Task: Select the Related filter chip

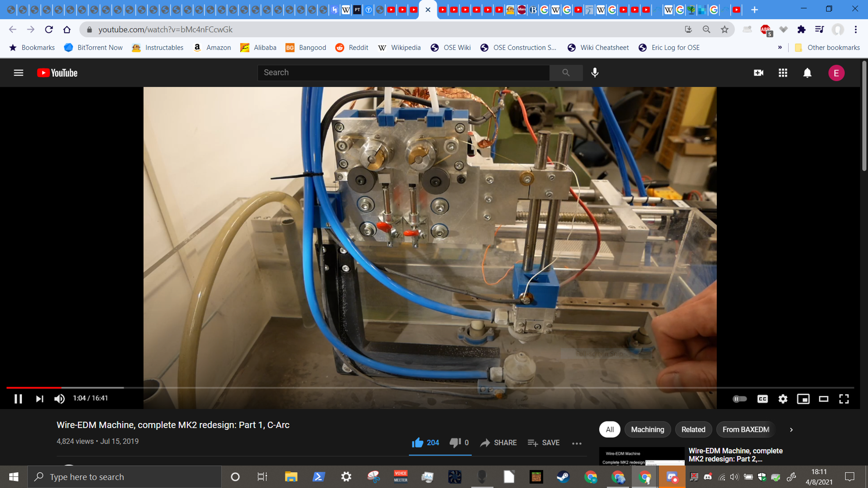Action: point(693,429)
